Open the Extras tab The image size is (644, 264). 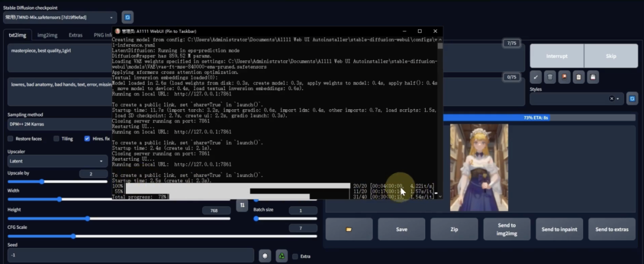(76, 35)
